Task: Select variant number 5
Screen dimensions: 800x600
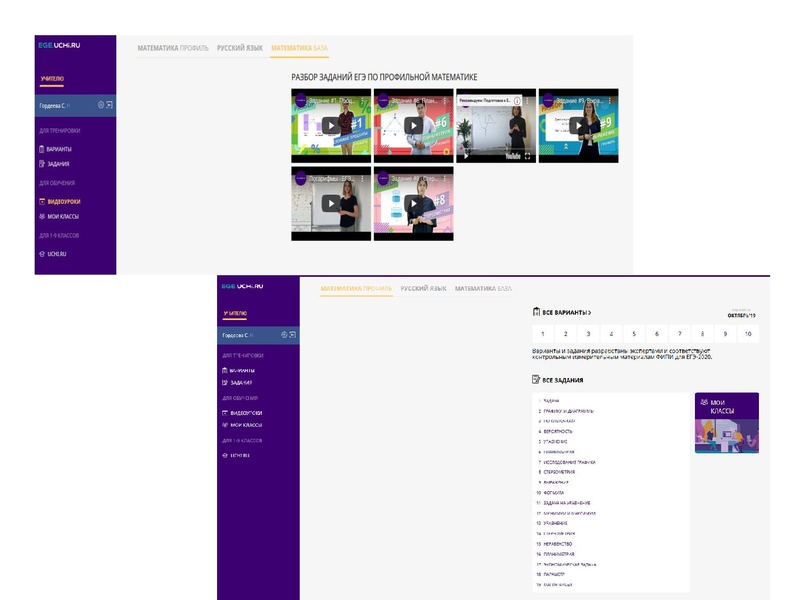Action: (634, 334)
